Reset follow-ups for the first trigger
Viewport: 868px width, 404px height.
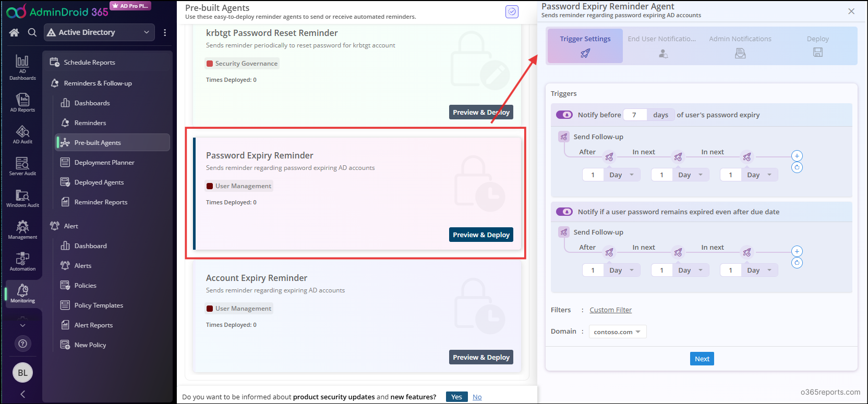click(797, 167)
